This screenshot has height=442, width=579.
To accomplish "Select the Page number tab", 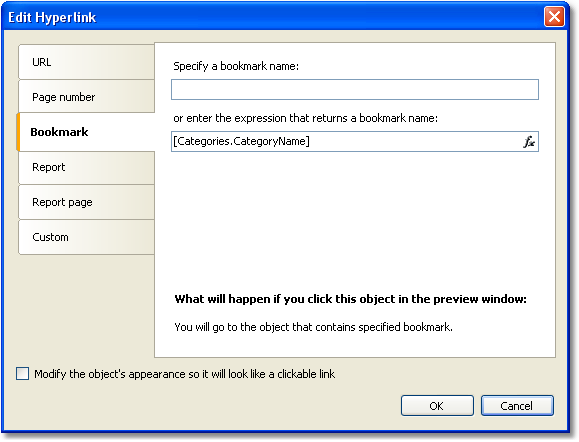I will [x=86, y=97].
